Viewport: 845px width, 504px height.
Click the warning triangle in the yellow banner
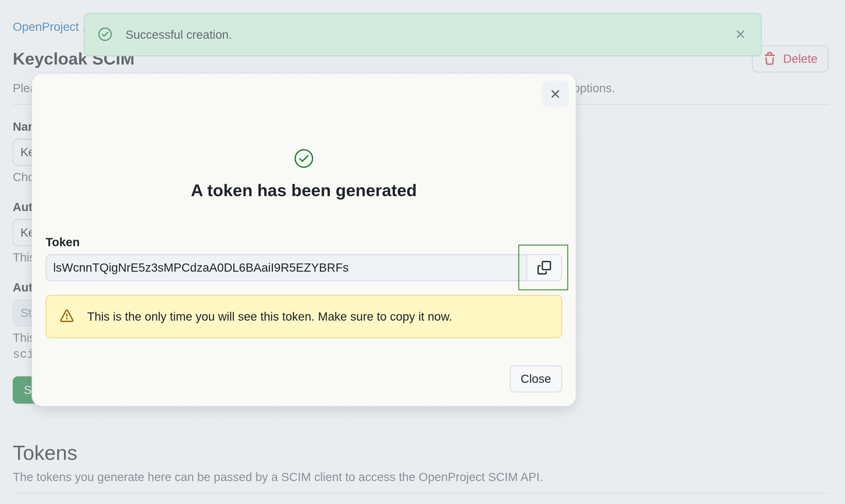point(67,316)
